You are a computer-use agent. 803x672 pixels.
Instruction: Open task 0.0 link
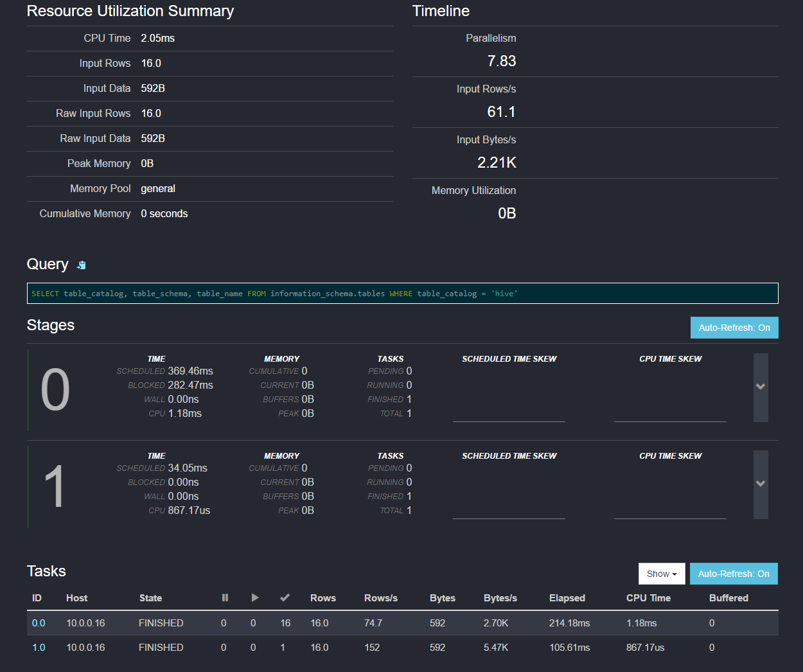pos(39,623)
